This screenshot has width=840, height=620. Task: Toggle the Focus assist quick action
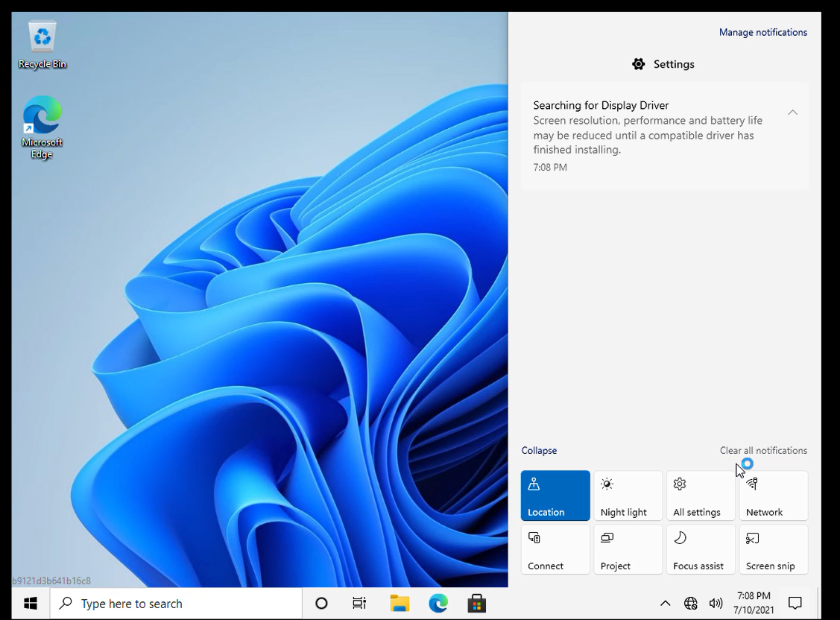point(701,549)
